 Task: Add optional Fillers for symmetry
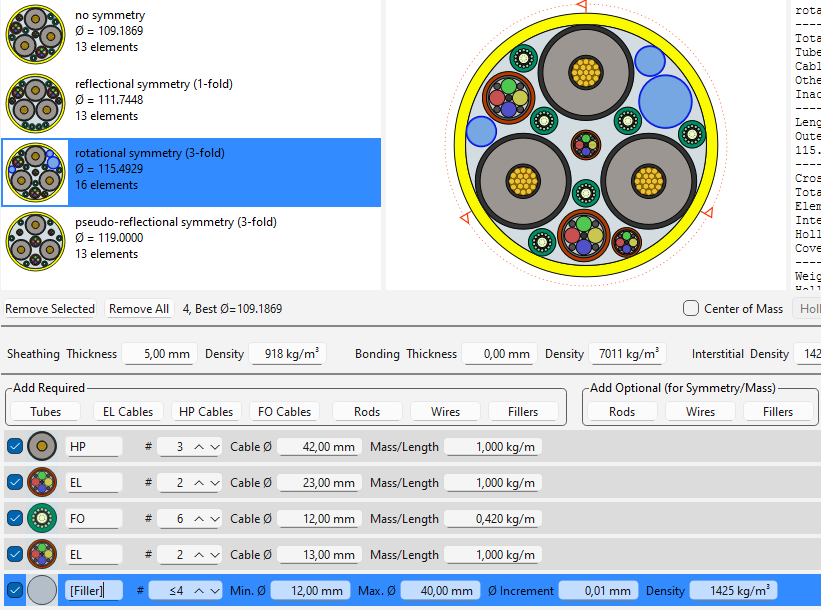point(778,412)
